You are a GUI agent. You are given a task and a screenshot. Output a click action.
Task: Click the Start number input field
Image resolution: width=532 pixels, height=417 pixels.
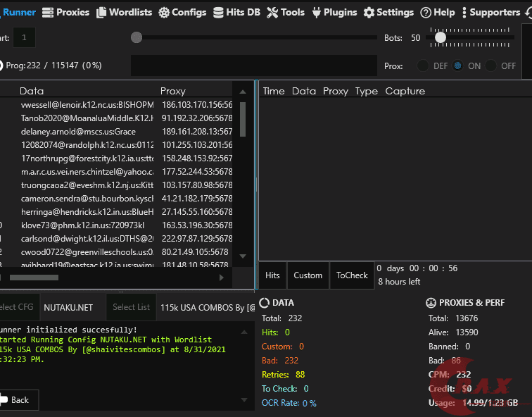pyautogui.click(x=24, y=37)
